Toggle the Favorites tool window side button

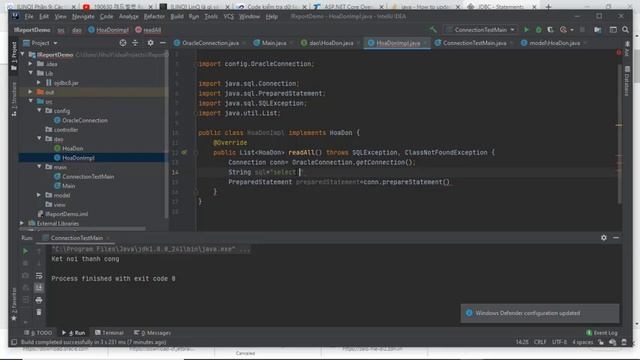(x=14, y=304)
